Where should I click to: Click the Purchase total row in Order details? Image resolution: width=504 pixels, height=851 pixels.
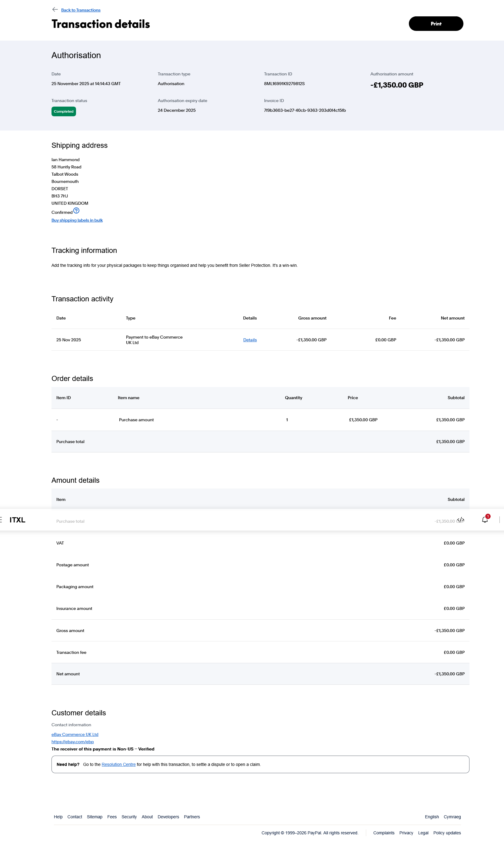pos(260,442)
